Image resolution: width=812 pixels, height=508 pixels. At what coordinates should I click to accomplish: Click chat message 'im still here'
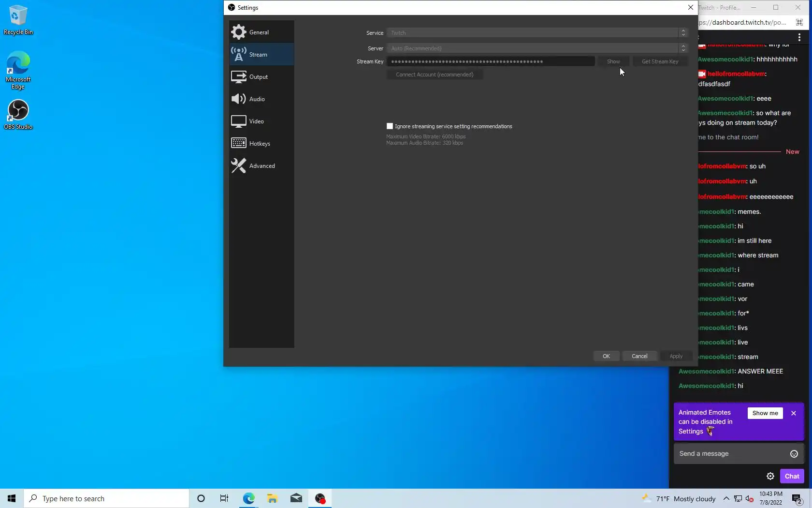point(754,241)
